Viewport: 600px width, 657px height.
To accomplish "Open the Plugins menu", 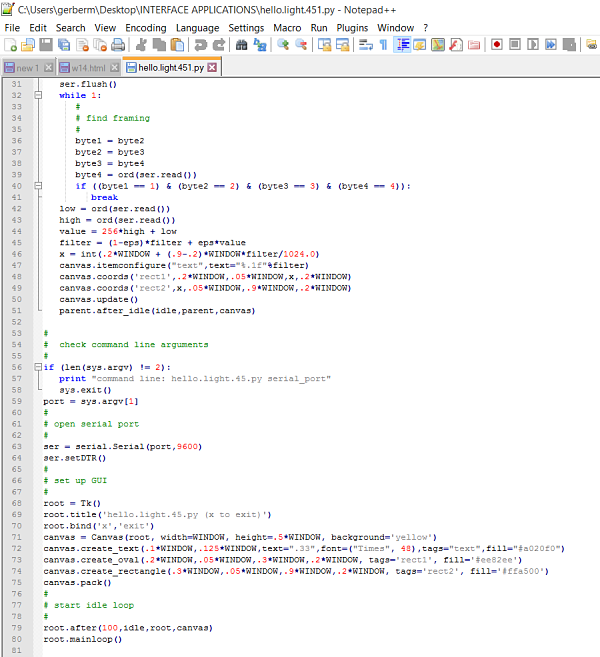I will 352,28.
